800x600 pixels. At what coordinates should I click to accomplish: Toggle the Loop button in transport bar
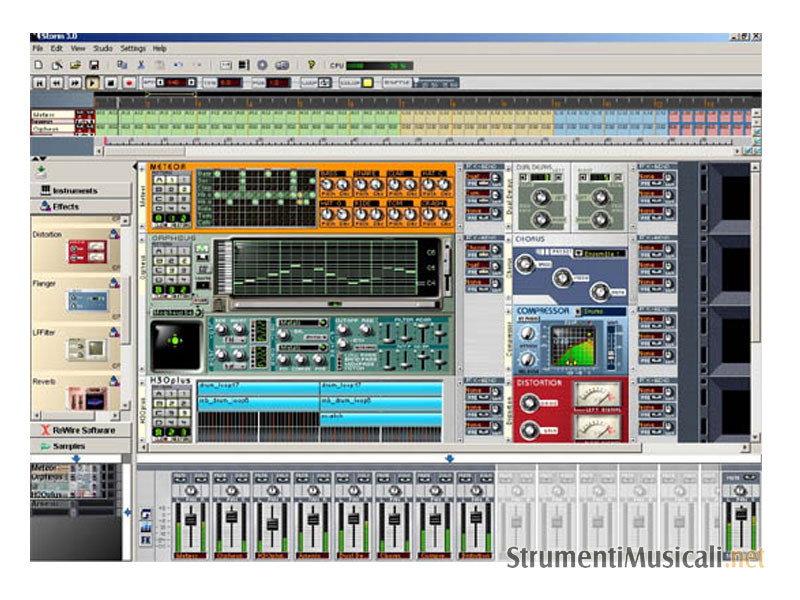point(310,82)
